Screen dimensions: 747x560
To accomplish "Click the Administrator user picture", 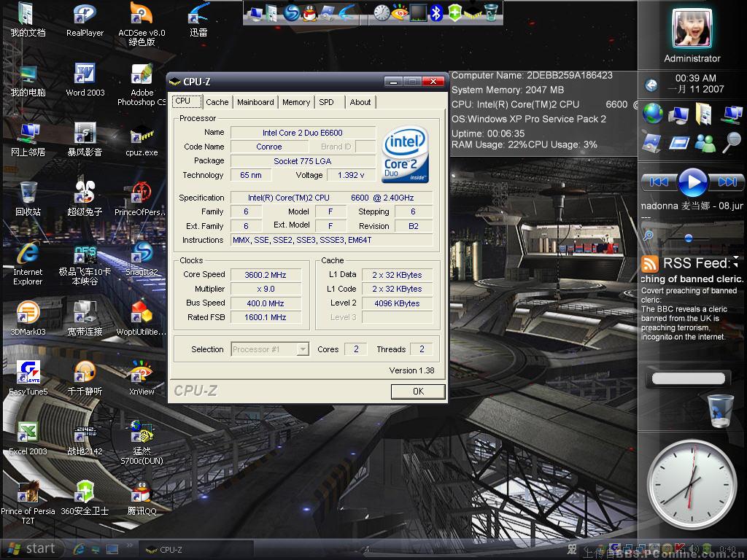I will pos(692,28).
